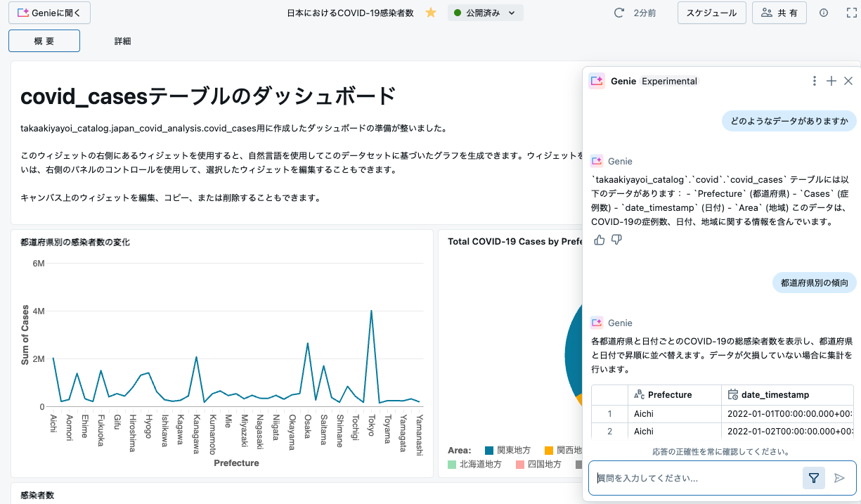Start a new Genie conversation with plus icon
This screenshot has height=504, width=861.
coord(831,81)
